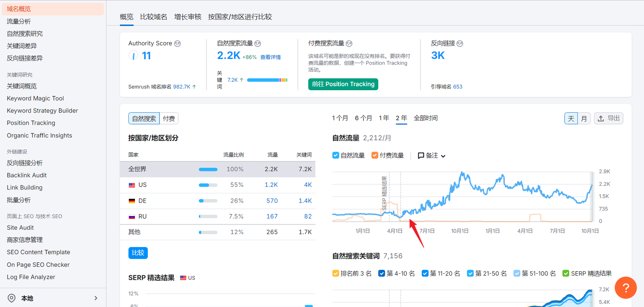The image size is (644, 307).
Task: Select the 6 个月 time range
Action: (363, 118)
